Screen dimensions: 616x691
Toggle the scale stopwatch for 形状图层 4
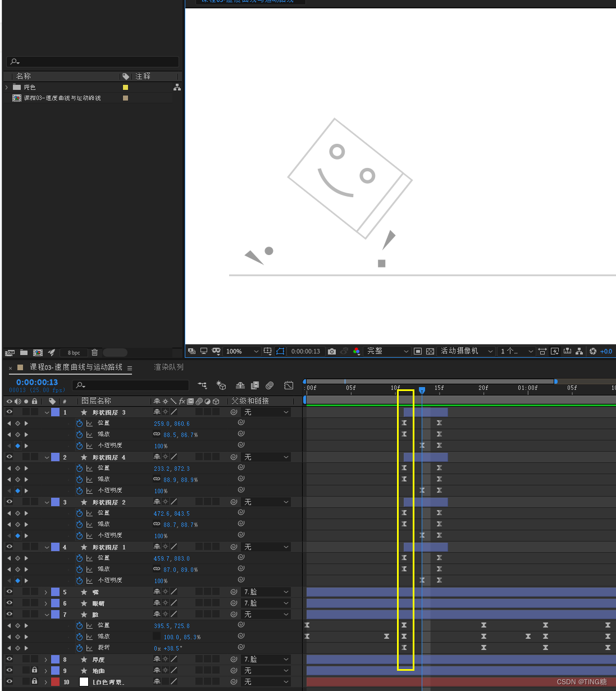[79, 479]
